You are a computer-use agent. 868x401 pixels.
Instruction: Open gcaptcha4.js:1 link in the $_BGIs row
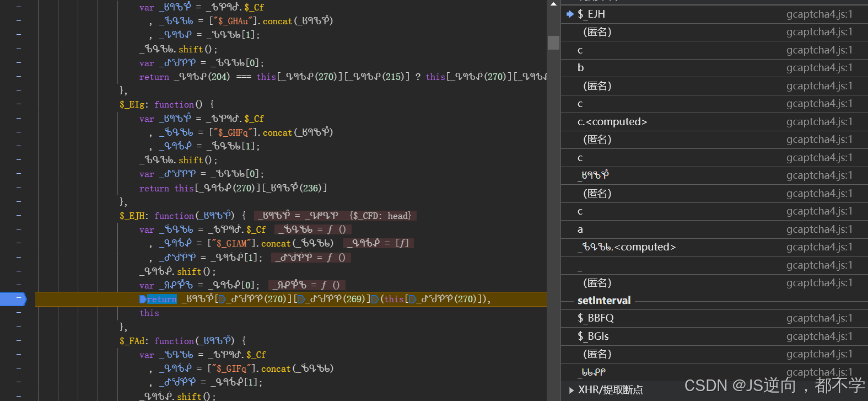819,336
